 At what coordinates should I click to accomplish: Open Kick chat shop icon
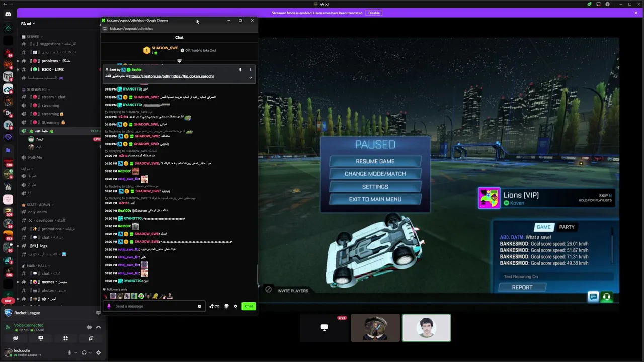pyautogui.click(x=226, y=306)
